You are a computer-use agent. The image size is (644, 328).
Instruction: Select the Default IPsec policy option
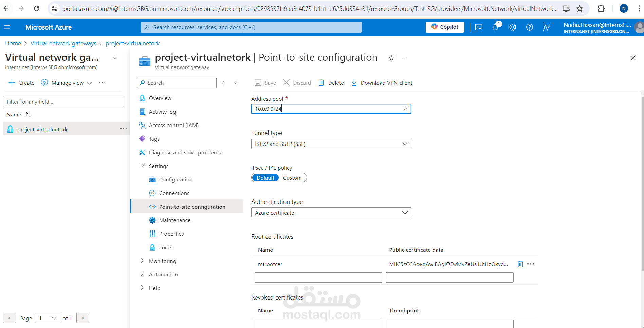pyautogui.click(x=265, y=178)
